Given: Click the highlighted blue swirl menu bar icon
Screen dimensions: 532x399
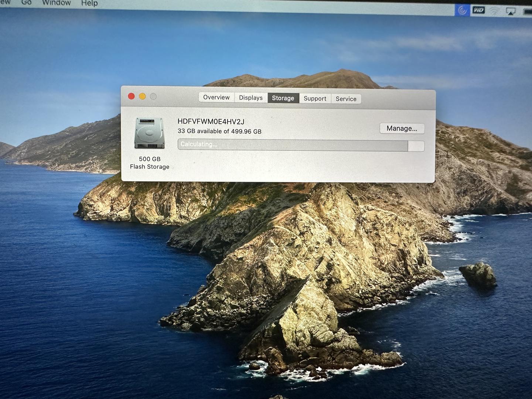Looking at the screenshot, I should 462,10.
